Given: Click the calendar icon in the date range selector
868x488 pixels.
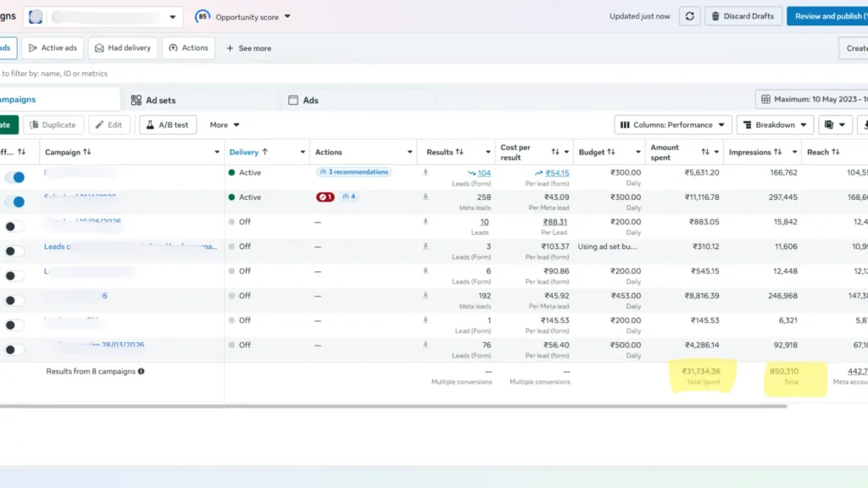Looking at the screenshot, I should [765, 99].
